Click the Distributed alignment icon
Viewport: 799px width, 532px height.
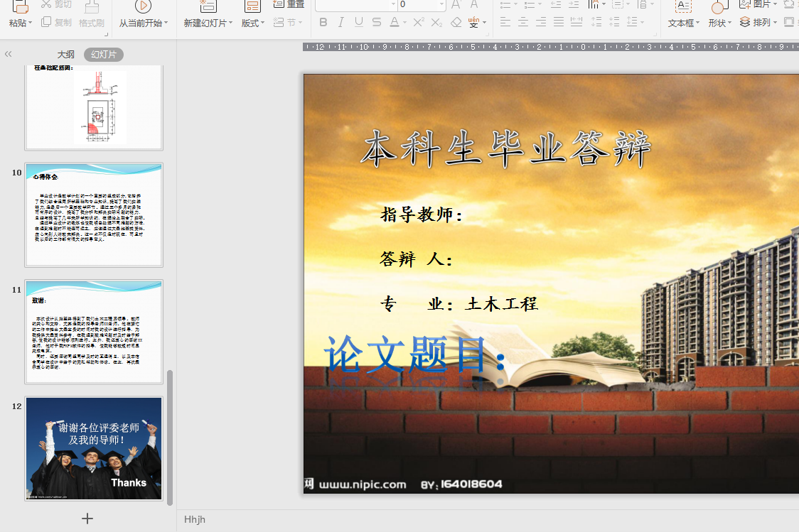click(577, 23)
